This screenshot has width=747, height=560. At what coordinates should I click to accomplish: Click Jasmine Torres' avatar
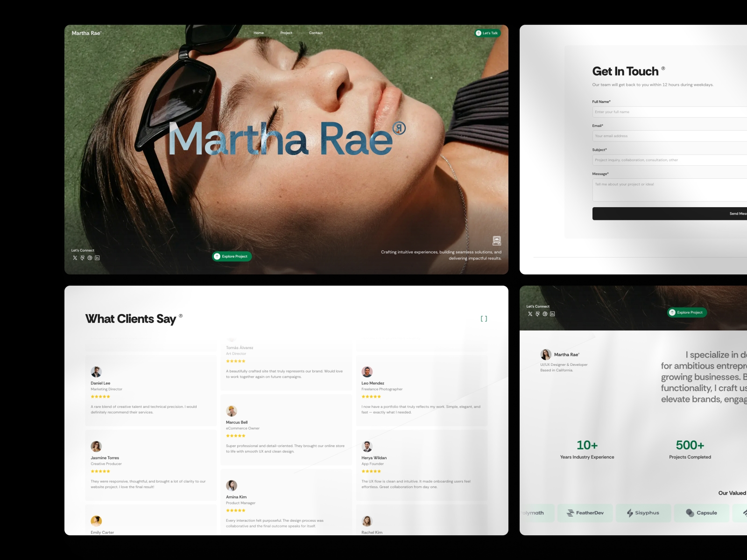[x=96, y=446]
